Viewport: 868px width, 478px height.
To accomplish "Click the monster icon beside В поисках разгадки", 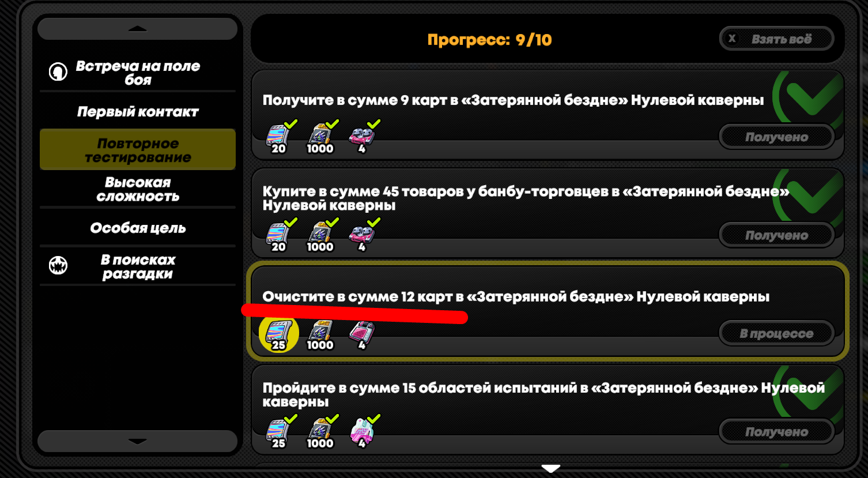I will coord(58,266).
